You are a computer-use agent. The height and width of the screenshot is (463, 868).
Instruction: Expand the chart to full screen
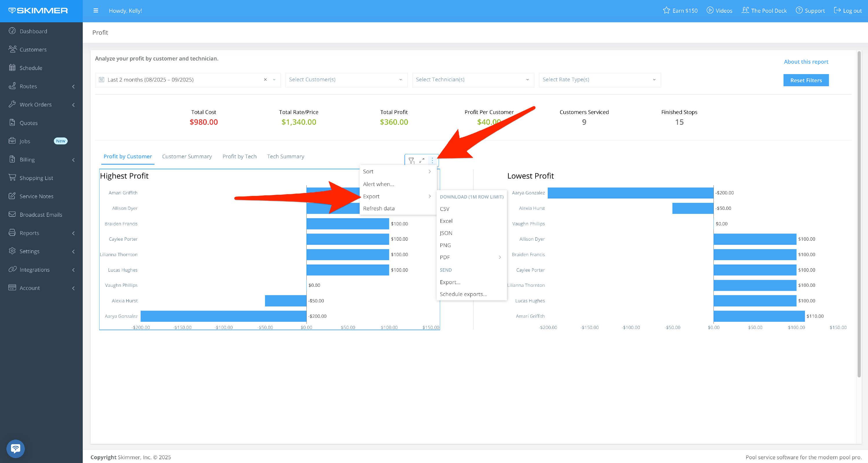tap(422, 160)
